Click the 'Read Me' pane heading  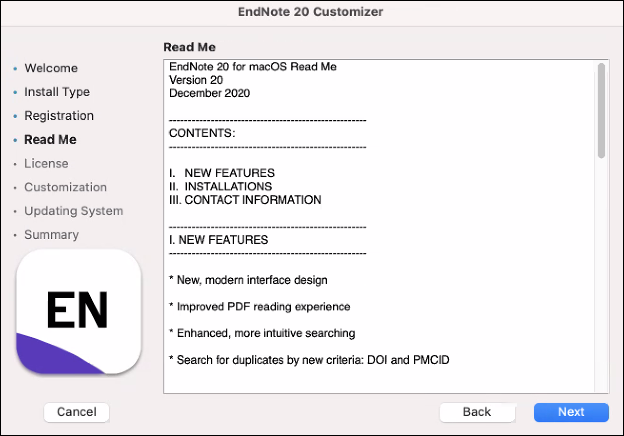(189, 47)
